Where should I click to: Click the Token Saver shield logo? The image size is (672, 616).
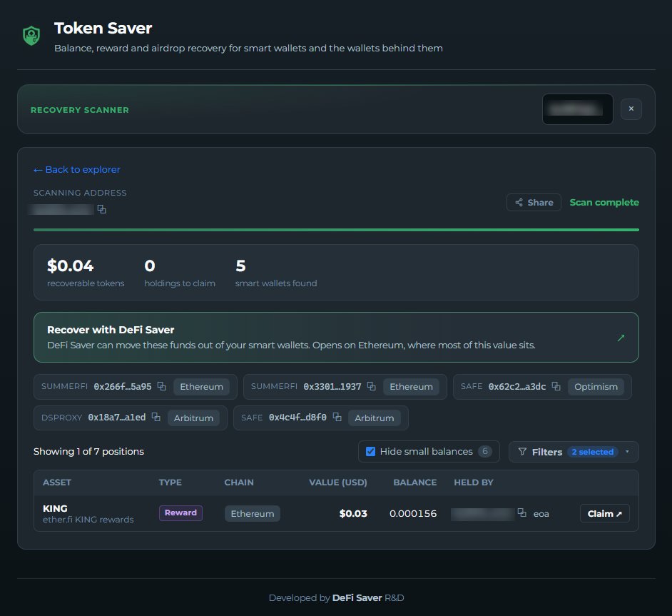click(x=31, y=36)
